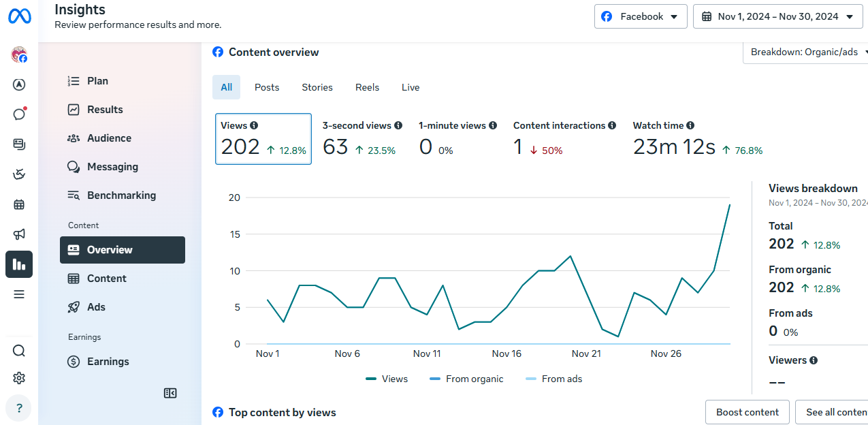Toggle the From ads legend item
Viewport: 868px width, 425px height.
(x=554, y=379)
